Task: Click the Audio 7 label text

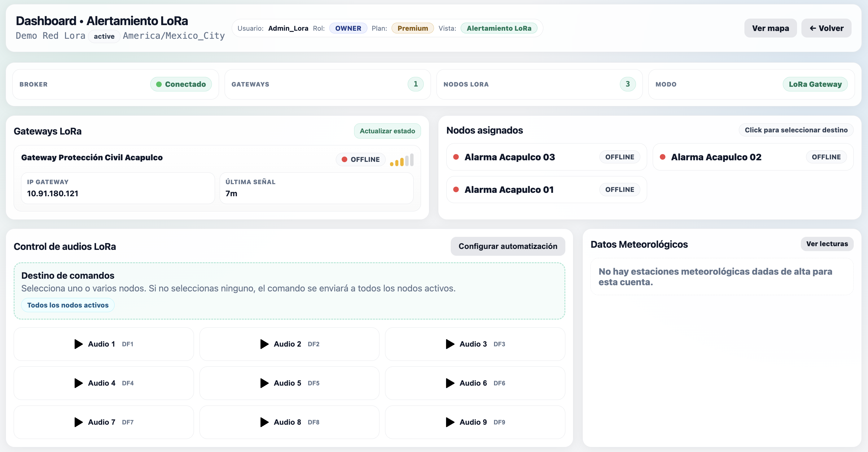Action: [x=101, y=422]
